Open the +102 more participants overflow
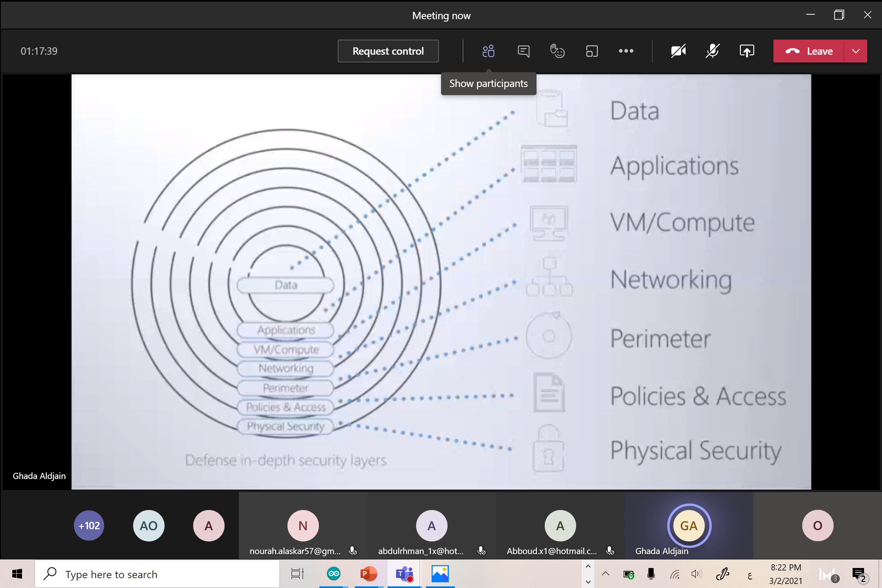 [x=89, y=526]
